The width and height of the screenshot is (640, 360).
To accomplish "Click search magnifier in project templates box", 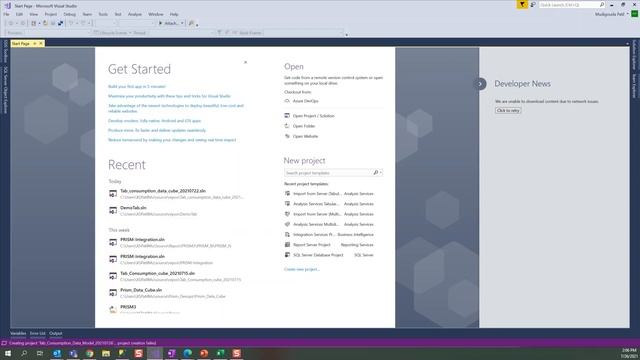I will point(376,173).
